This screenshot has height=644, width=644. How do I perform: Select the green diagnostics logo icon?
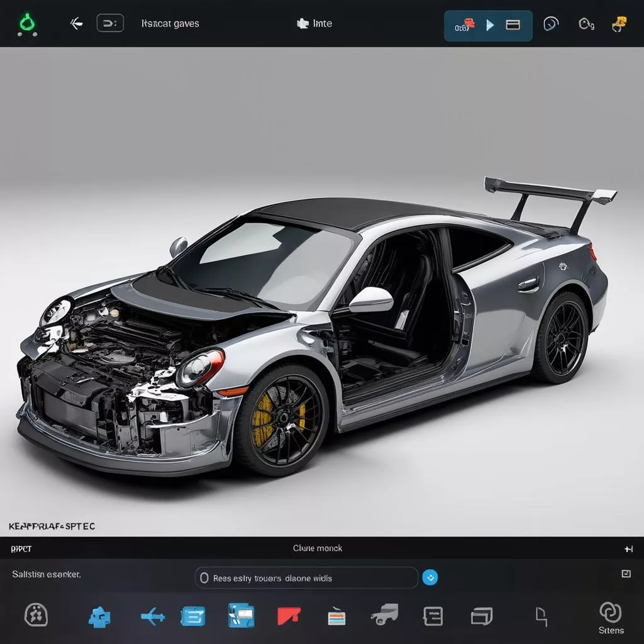point(26,23)
